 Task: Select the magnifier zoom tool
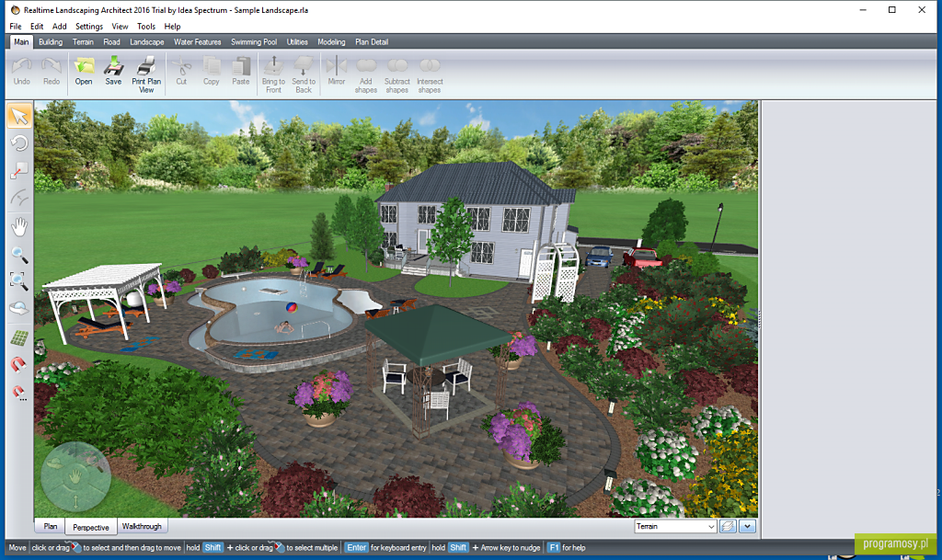pyautogui.click(x=19, y=255)
